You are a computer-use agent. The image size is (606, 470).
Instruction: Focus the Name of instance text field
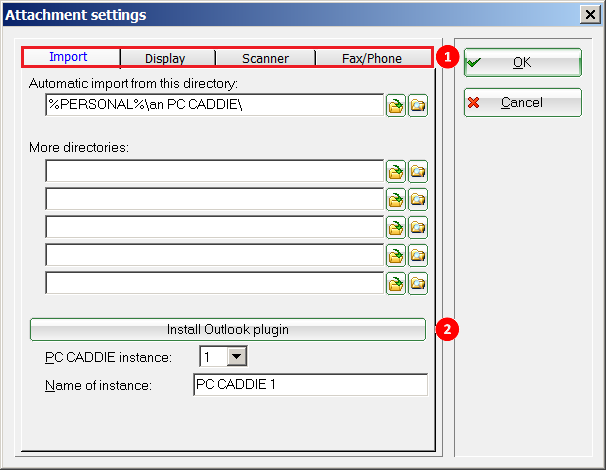coord(310,385)
